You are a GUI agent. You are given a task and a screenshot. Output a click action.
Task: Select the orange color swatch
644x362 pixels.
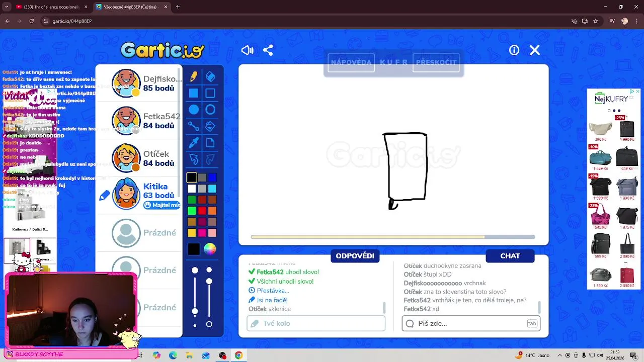pyautogui.click(x=212, y=211)
